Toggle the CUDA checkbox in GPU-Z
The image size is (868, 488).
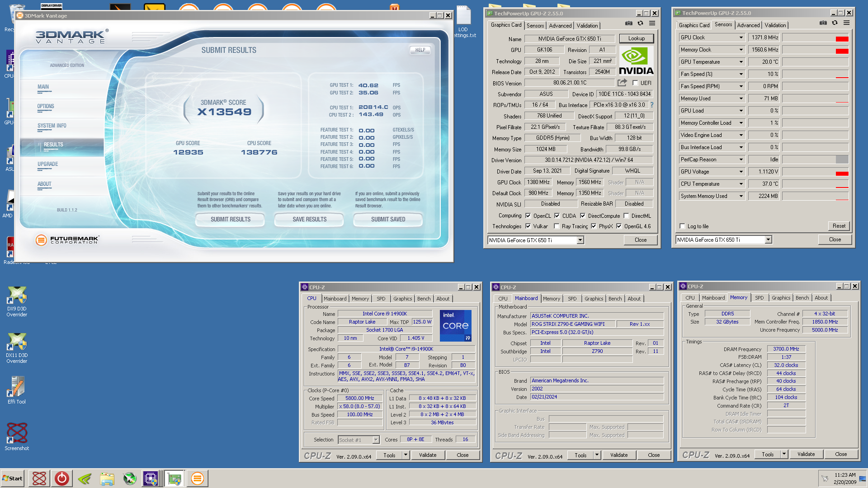tap(557, 216)
